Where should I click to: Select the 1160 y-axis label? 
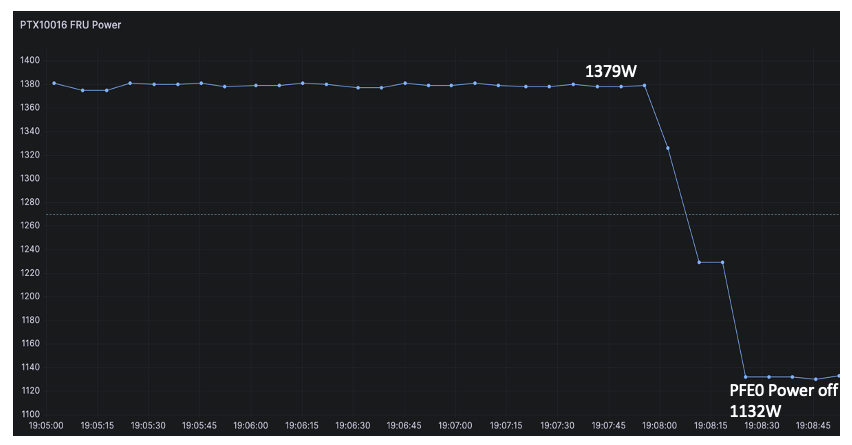click(x=30, y=343)
